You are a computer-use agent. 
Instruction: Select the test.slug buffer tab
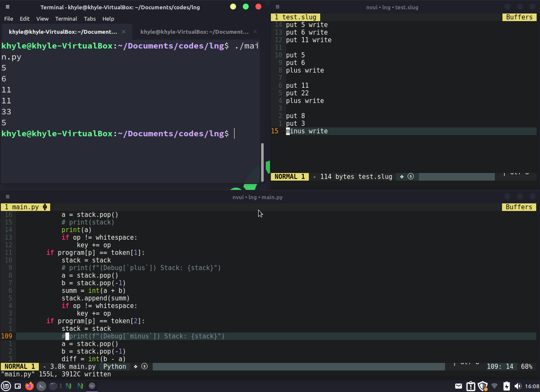click(x=296, y=17)
